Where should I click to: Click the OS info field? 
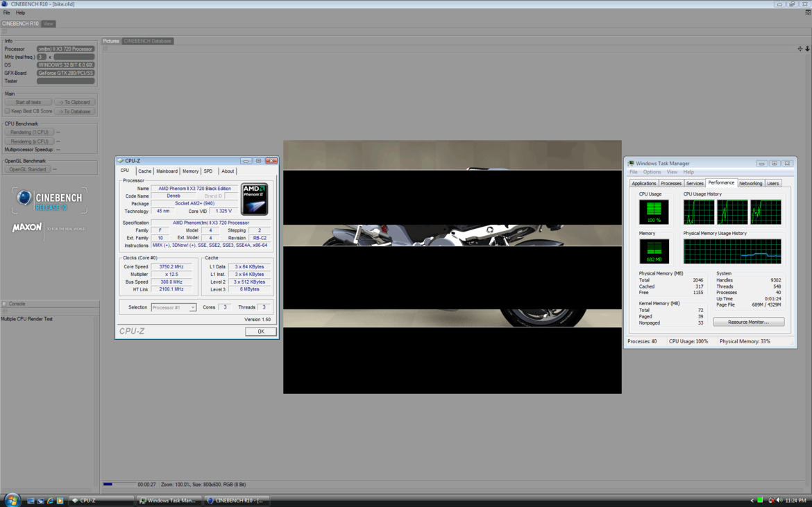tap(66, 65)
